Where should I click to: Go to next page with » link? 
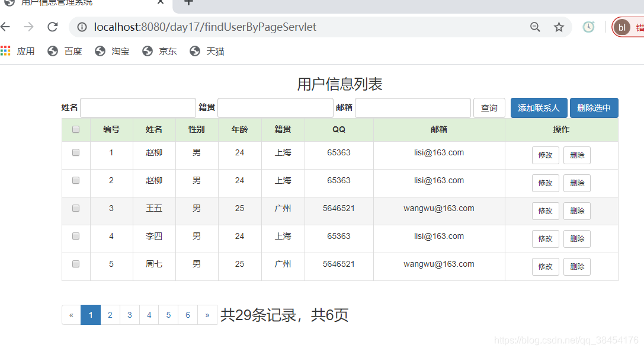(207, 315)
